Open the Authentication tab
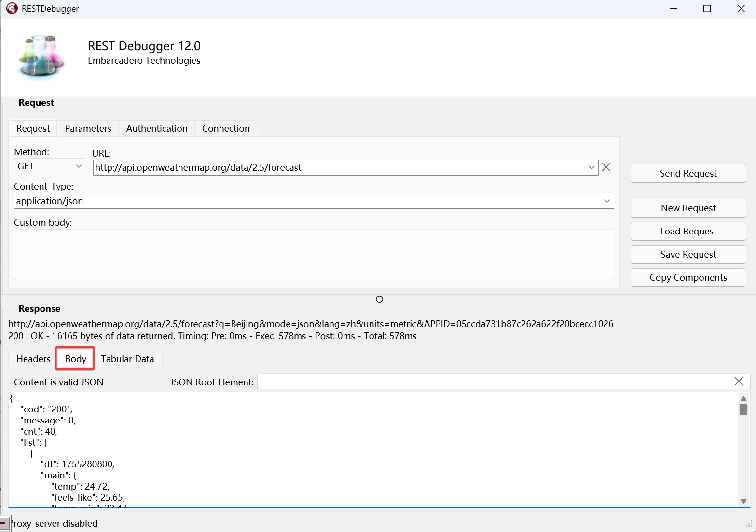Screen dimensions: 756x532 click(157, 129)
